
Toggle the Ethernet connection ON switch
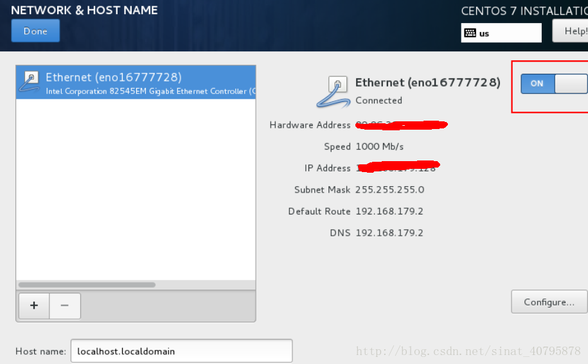tap(537, 83)
